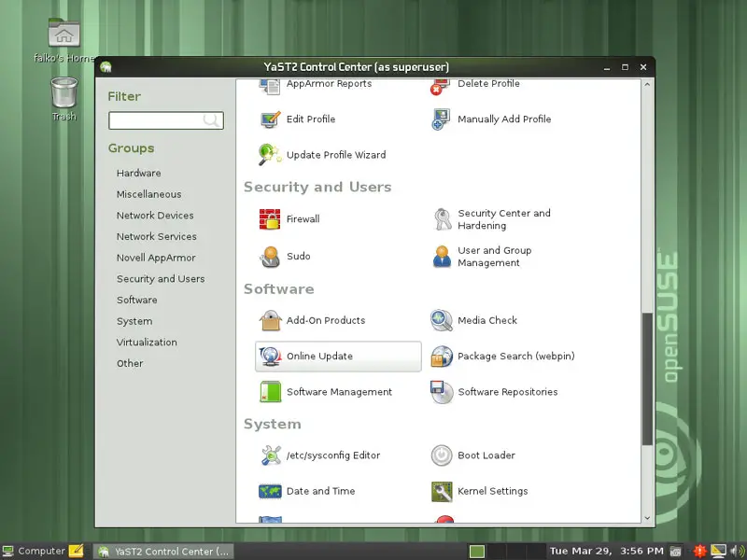
Task: Select the Virtualization group
Action: pyautogui.click(x=147, y=342)
